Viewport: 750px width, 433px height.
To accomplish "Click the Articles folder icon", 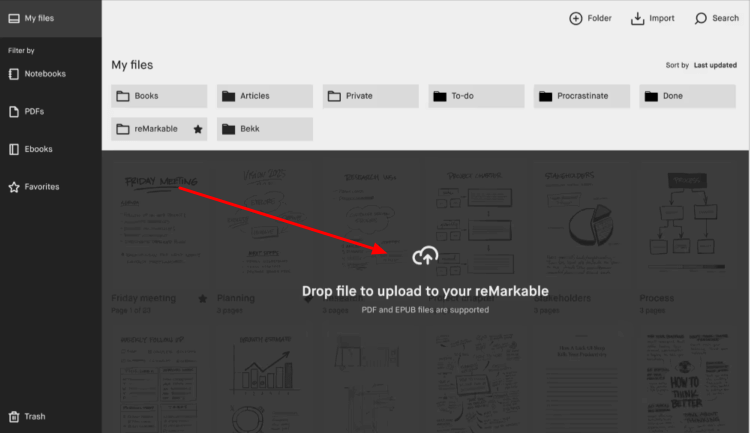I will click(229, 96).
